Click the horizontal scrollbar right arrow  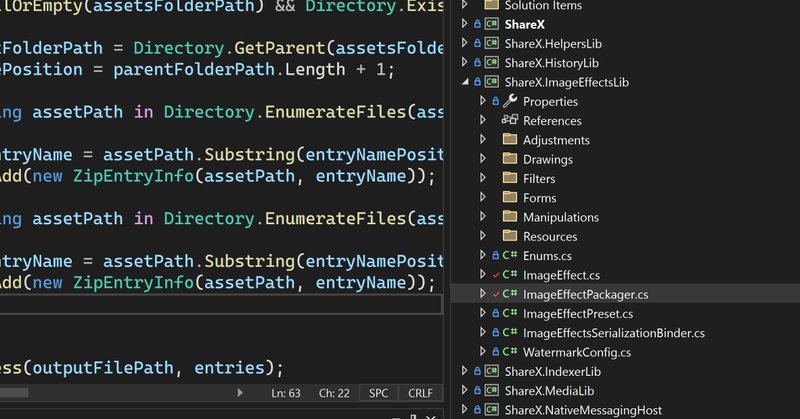240,392
